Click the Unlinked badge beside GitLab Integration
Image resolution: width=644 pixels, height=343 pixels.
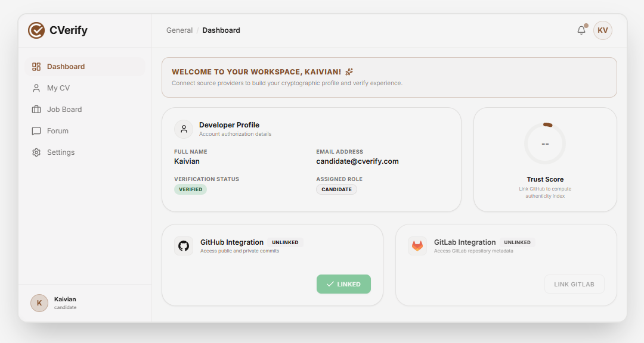[517, 242]
